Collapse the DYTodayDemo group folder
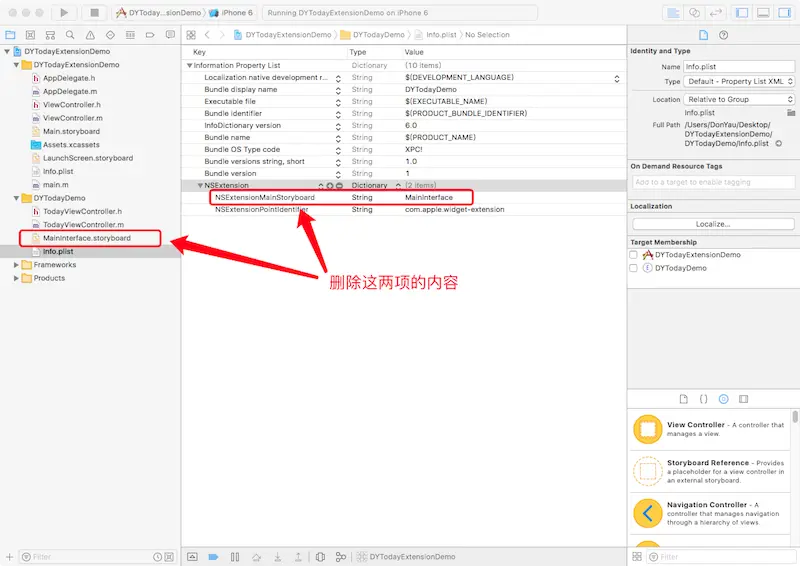The image size is (800, 566). coord(16,198)
